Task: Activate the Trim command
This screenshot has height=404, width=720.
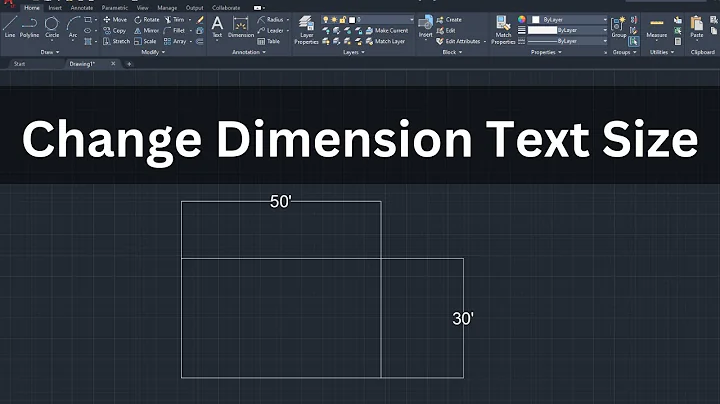Action: pos(174,20)
